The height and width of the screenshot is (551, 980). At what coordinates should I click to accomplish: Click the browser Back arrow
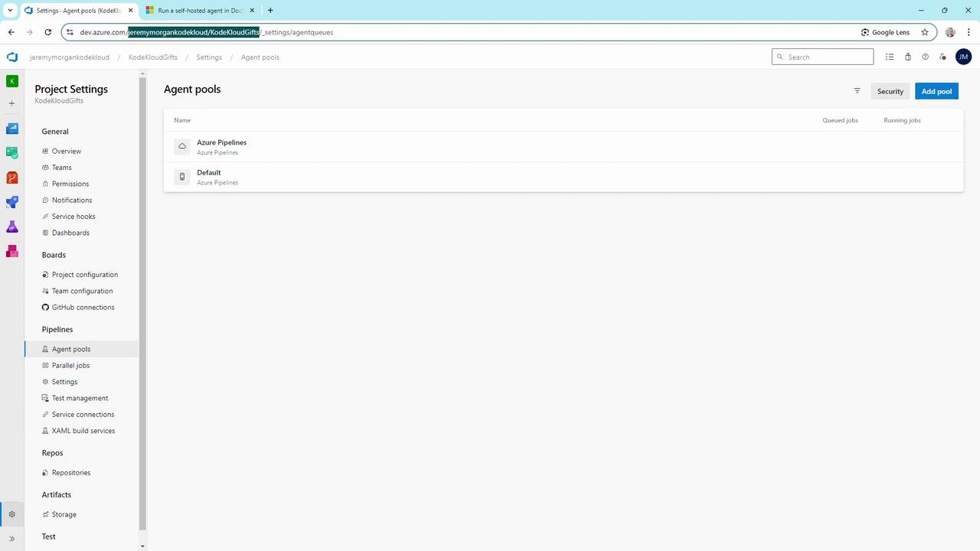pyautogui.click(x=11, y=32)
